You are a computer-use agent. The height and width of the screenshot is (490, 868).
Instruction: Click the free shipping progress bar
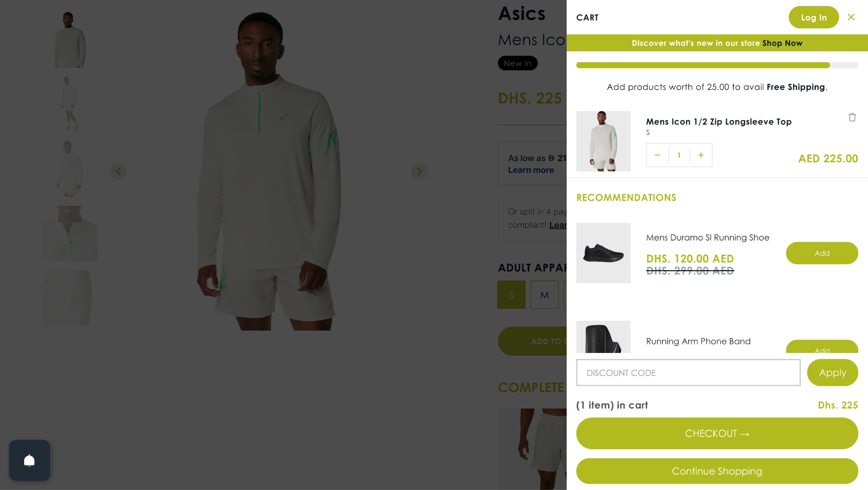point(717,65)
